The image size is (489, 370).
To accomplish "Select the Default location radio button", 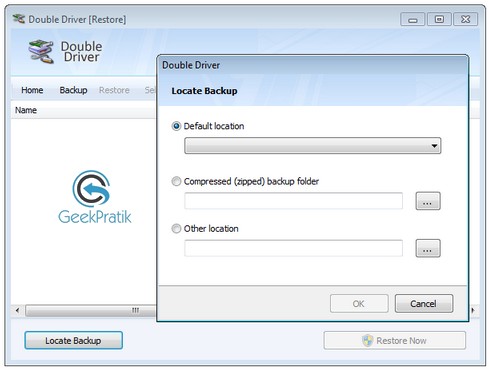I will pyautogui.click(x=176, y=126).
